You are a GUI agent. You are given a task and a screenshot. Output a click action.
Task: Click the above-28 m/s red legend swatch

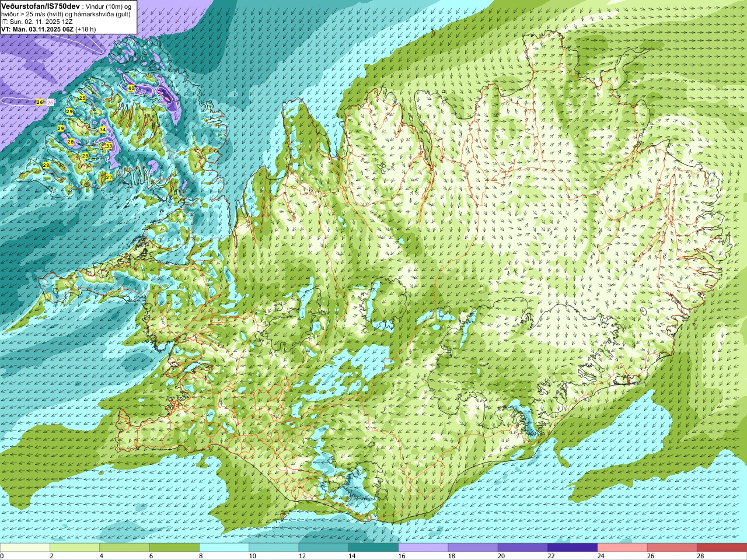(722, 548)
